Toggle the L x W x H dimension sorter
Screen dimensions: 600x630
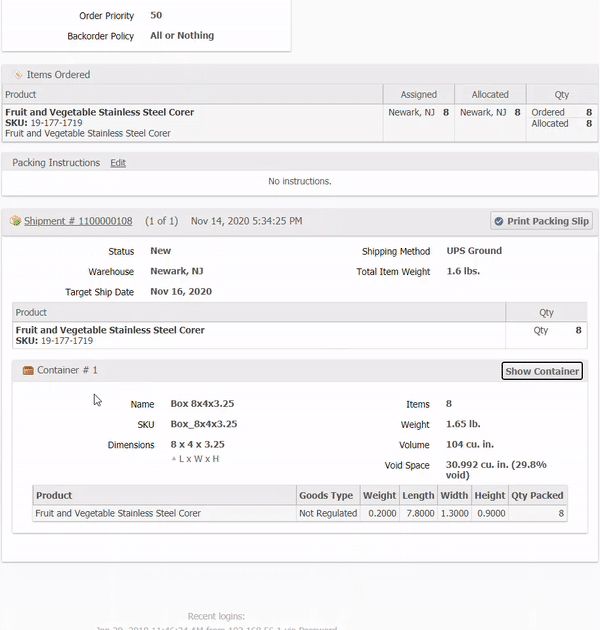click(195, 459)
